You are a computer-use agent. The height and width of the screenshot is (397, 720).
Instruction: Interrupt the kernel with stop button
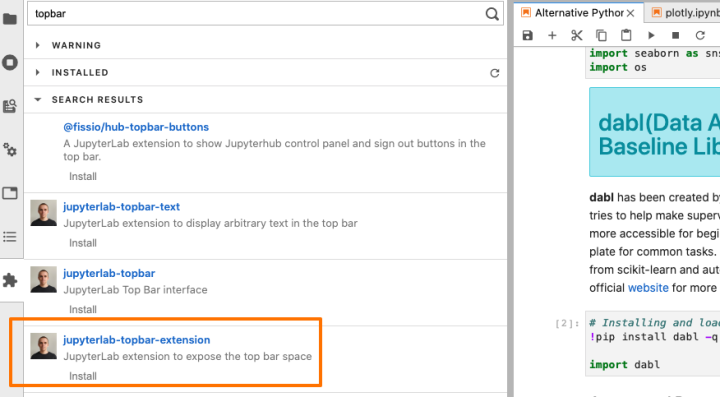coord(675,35)
